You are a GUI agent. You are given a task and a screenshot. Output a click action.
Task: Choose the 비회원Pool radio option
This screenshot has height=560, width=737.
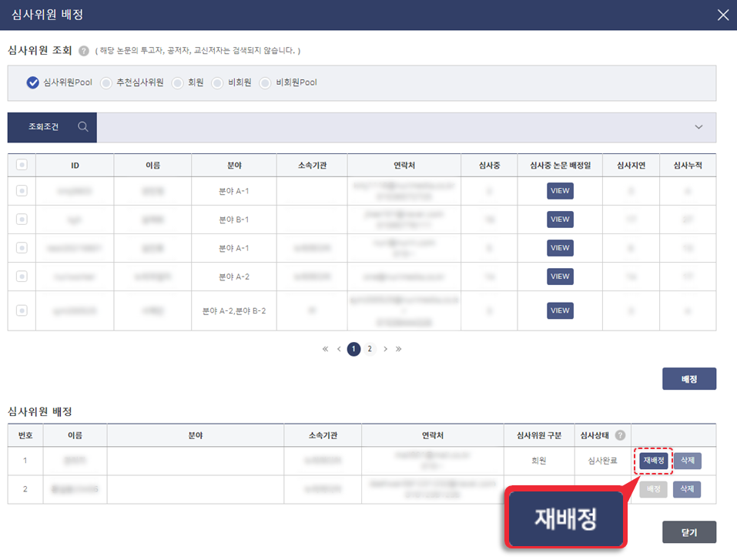tap(266, 82)
